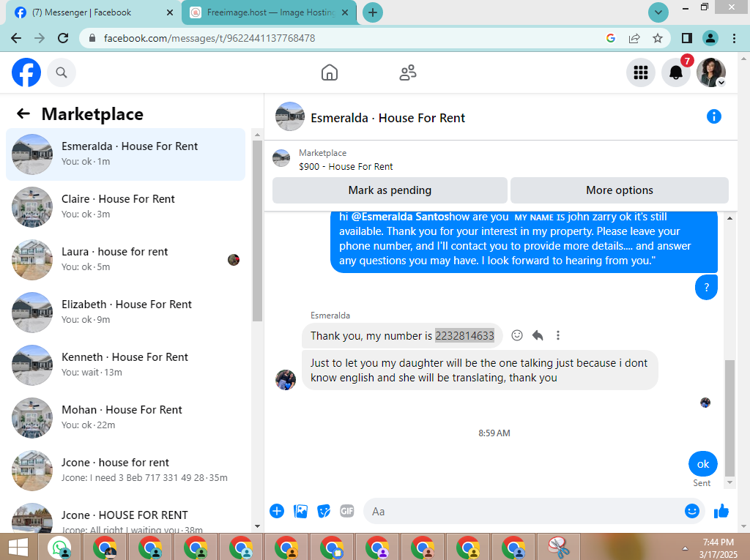750x560 pixels.
Task: Open the plus attachments icon
Action: tap(277, 511)
